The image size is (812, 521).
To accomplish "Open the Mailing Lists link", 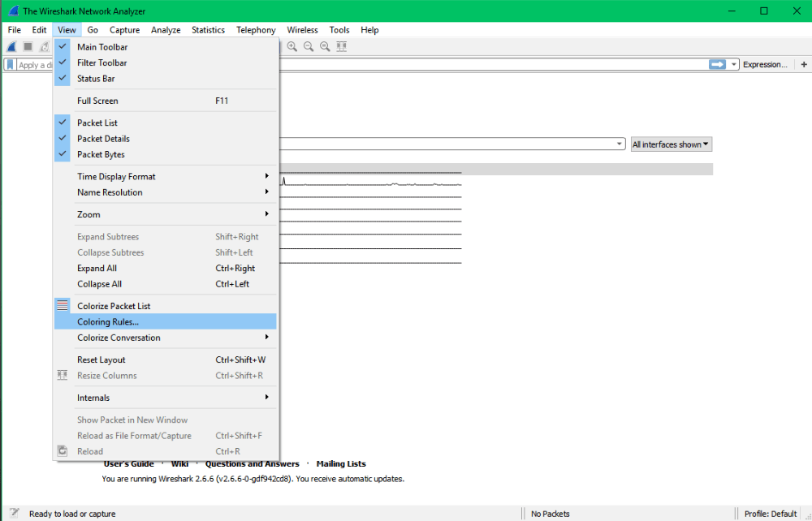I will point(341,464).
